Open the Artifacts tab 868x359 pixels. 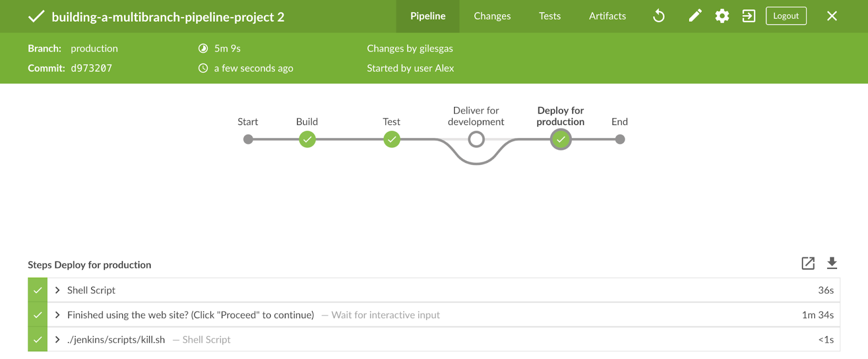point(607,16)
